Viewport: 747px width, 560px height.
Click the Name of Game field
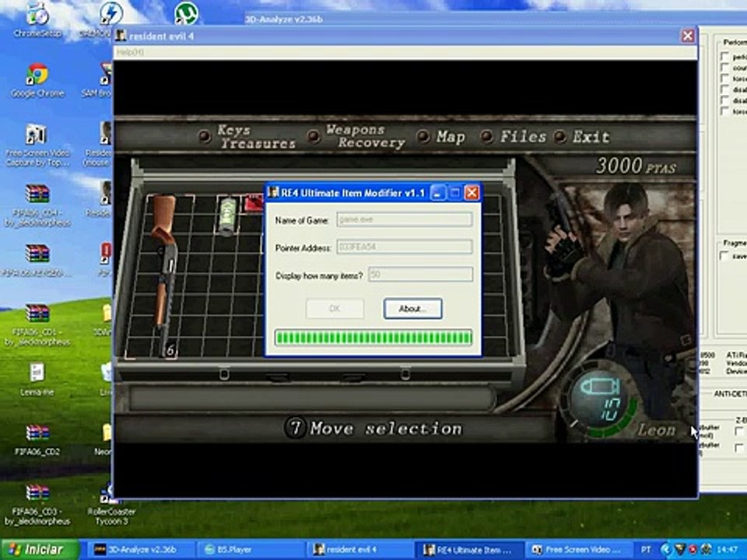pyautogui.click(x=405, y=219)
